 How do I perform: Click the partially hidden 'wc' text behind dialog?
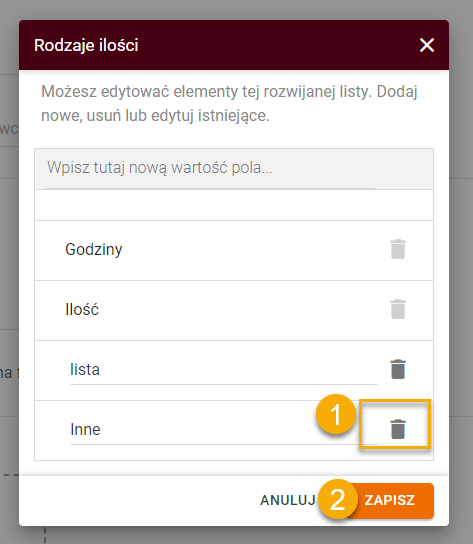[x=9, y=129]
